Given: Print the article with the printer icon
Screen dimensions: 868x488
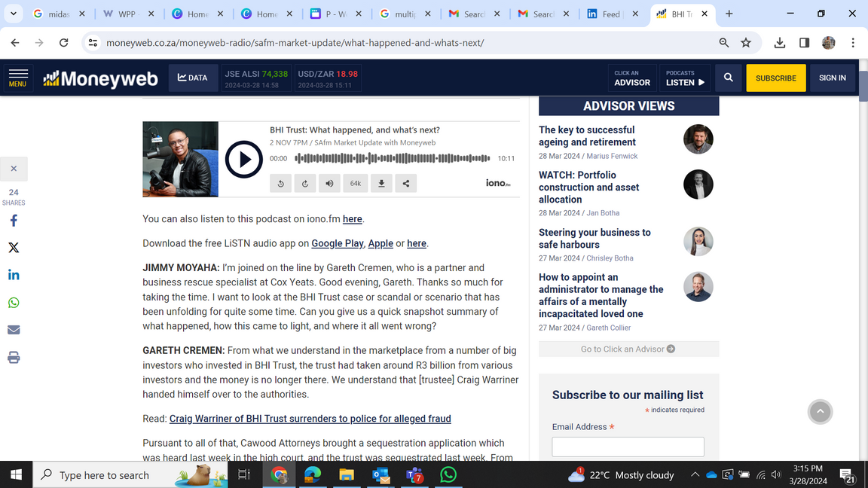Looking at the screenshot, I should tap(14, 357).
